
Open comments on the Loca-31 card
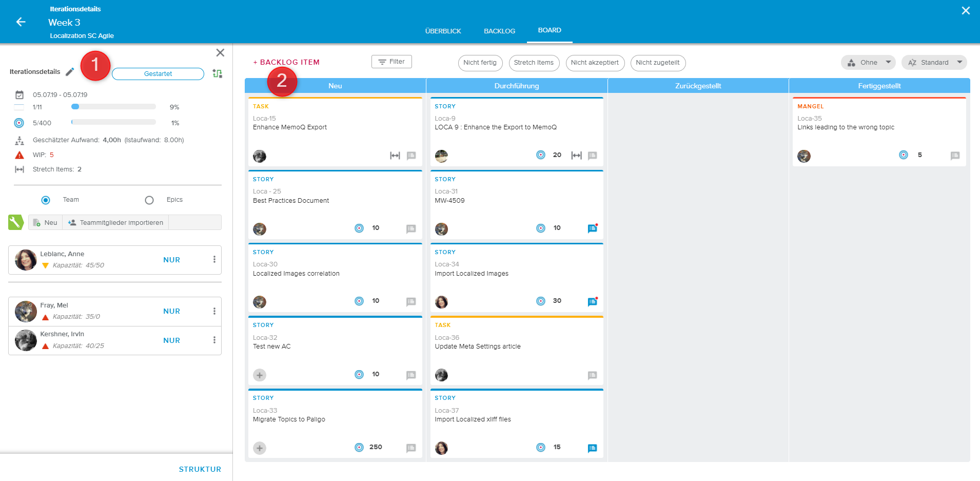[x=592, y=228]
